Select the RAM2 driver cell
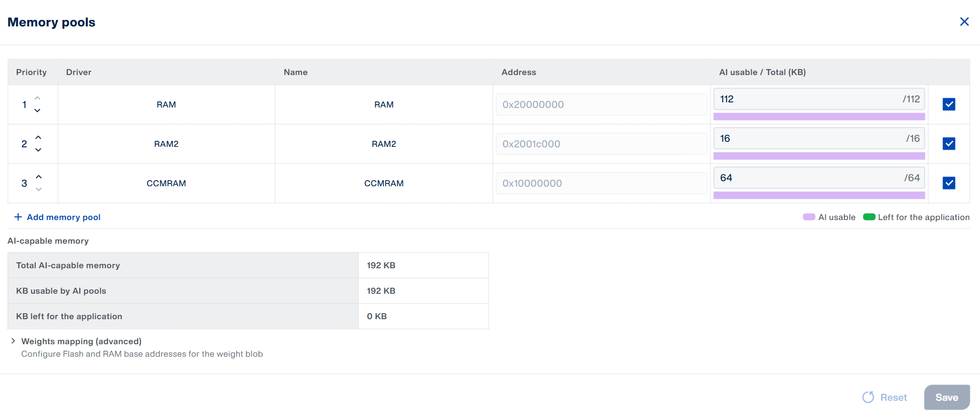Image resolution: width=980 pixels, height=410 pixels. (x=166, y=144)
